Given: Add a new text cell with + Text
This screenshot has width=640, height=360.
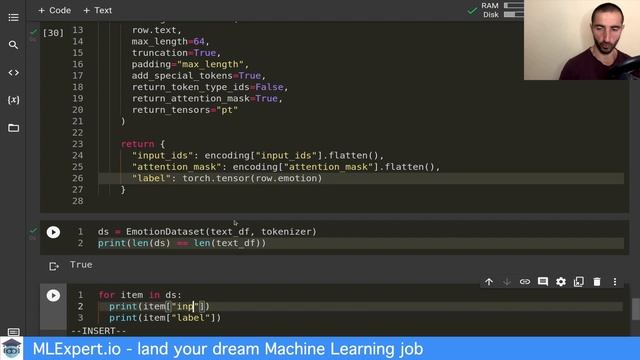Looking at the screenshot, I should (x=98, y=10).
